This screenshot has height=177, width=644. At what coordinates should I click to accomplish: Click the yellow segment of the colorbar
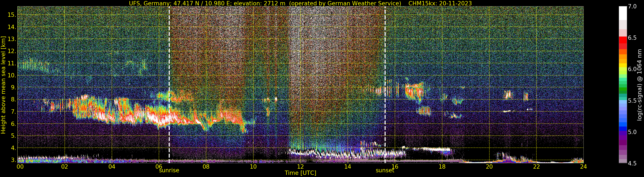click(623, 66)
